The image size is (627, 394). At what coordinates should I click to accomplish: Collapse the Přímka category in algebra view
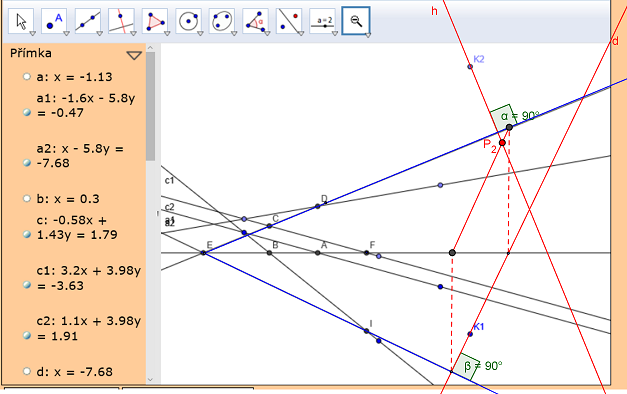(x=134, y=55)
